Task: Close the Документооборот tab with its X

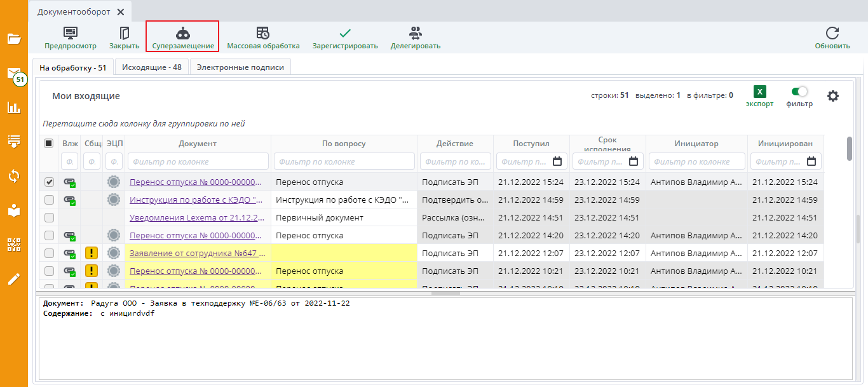Action: 121,12
